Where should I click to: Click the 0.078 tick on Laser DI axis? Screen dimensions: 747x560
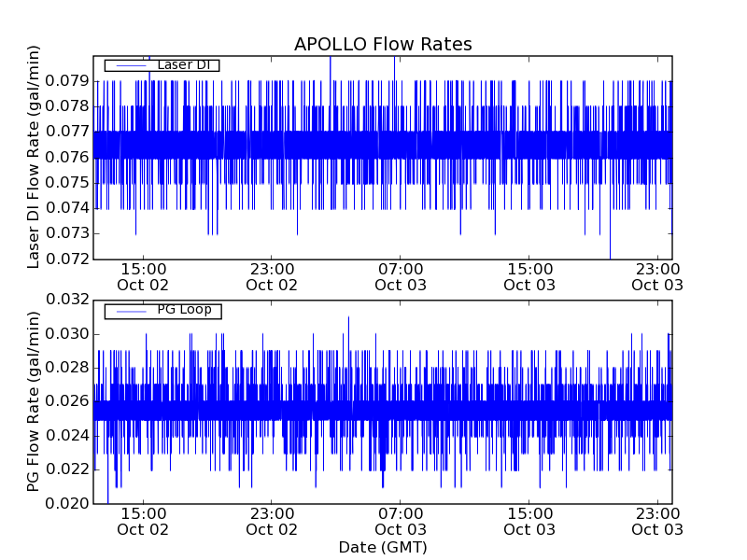[x=67, y=106]
